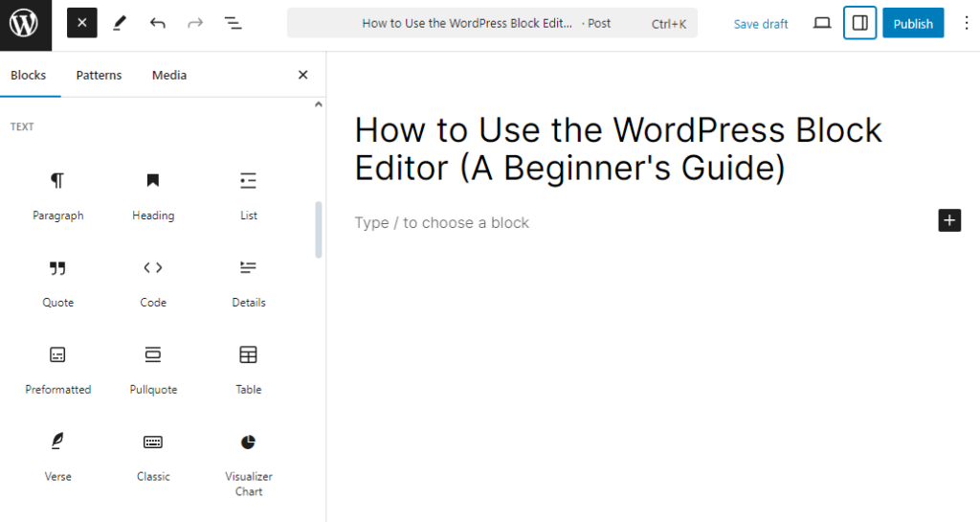Click the 'TEXT' category label
Image resolution: width=980 pixels, height=522 pixels.
click(x=22, y=126)
